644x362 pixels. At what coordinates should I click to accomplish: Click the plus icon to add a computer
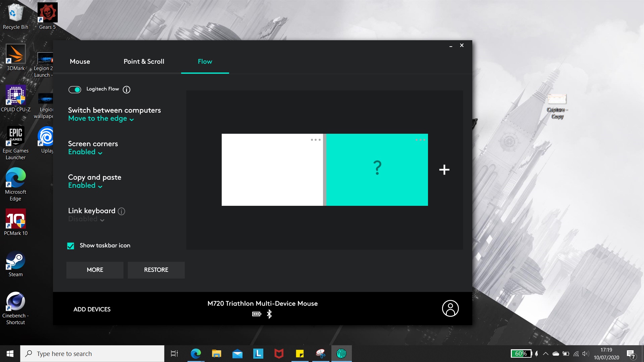[444, 170]
